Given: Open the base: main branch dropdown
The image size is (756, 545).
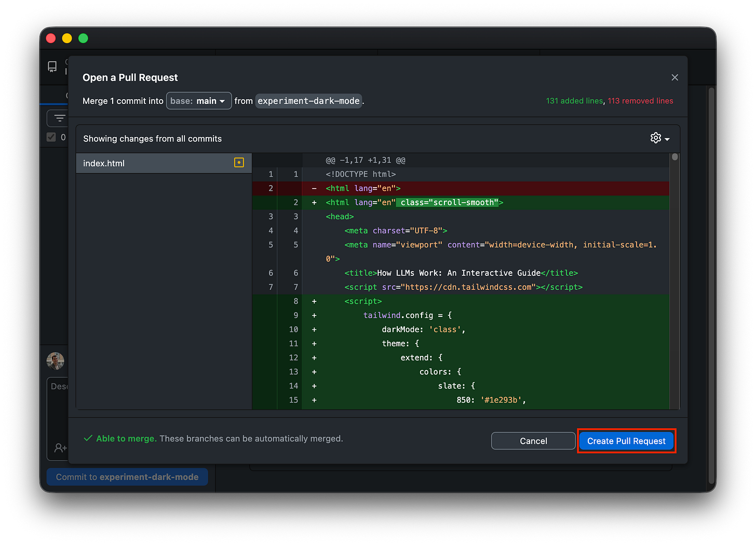Looking at the screenshot, I should (x=199, y=100).
